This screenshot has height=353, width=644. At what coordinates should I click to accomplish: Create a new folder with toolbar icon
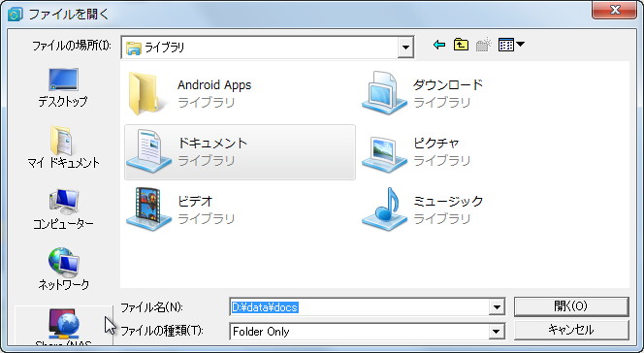tap(483, 45)
